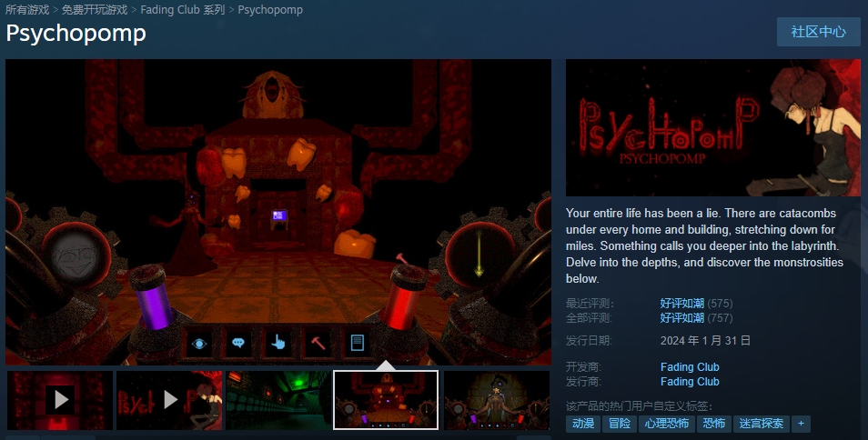Click the Psychopomp page title
Screen dimensions: 868x440
click(76, 33)
